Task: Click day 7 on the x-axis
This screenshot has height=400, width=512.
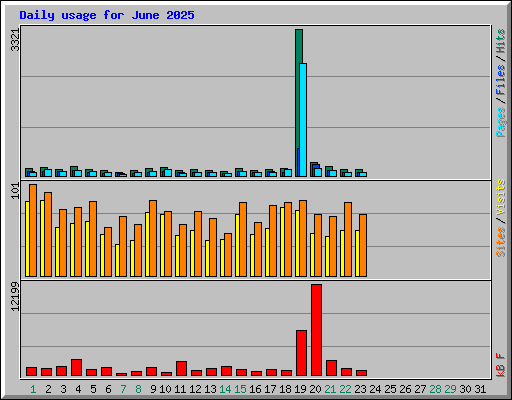Action: (123, 389)
